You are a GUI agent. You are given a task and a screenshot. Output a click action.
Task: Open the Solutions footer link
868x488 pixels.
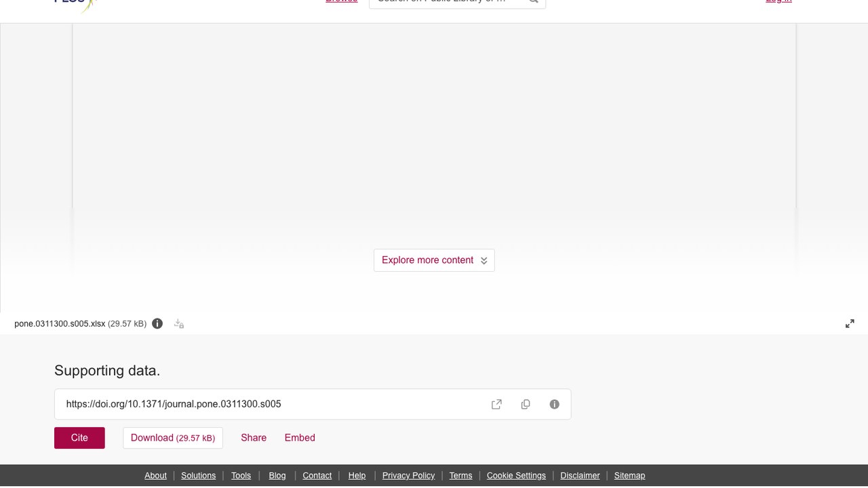point(199,476)
